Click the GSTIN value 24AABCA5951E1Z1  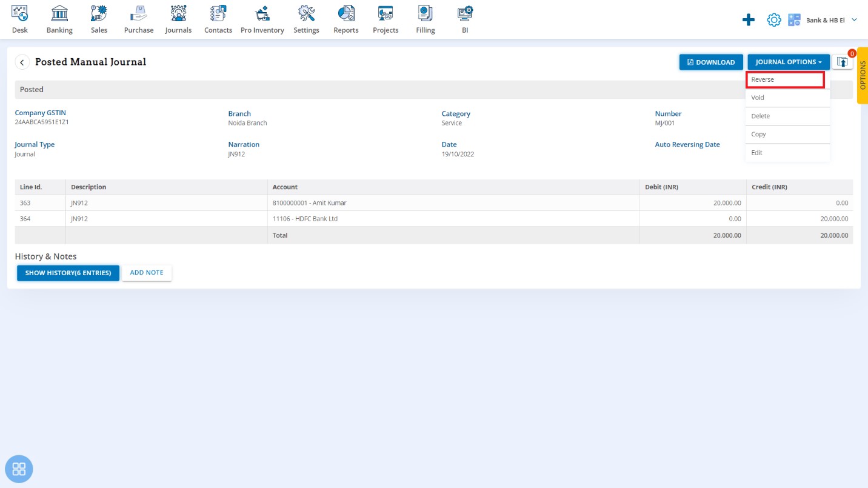pyautogui.click(x=42, y=122)
